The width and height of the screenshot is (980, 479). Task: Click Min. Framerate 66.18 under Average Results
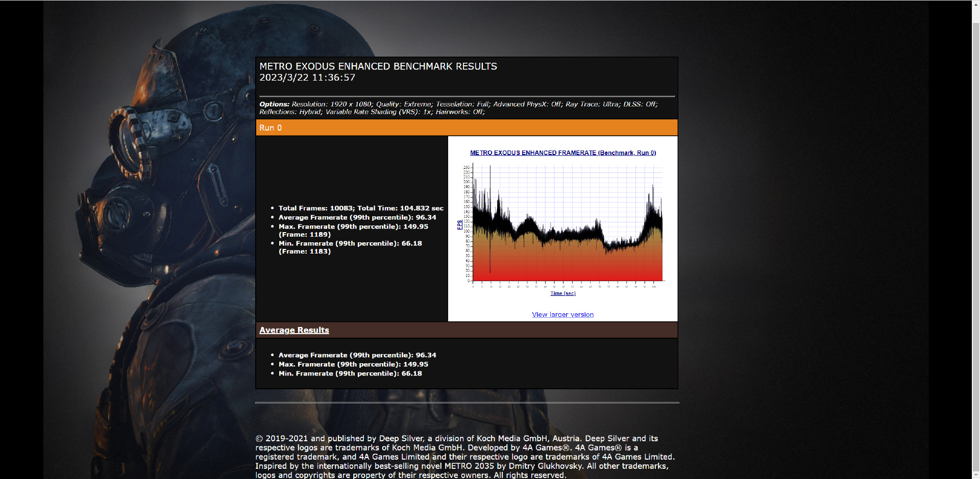coord(350,373)
